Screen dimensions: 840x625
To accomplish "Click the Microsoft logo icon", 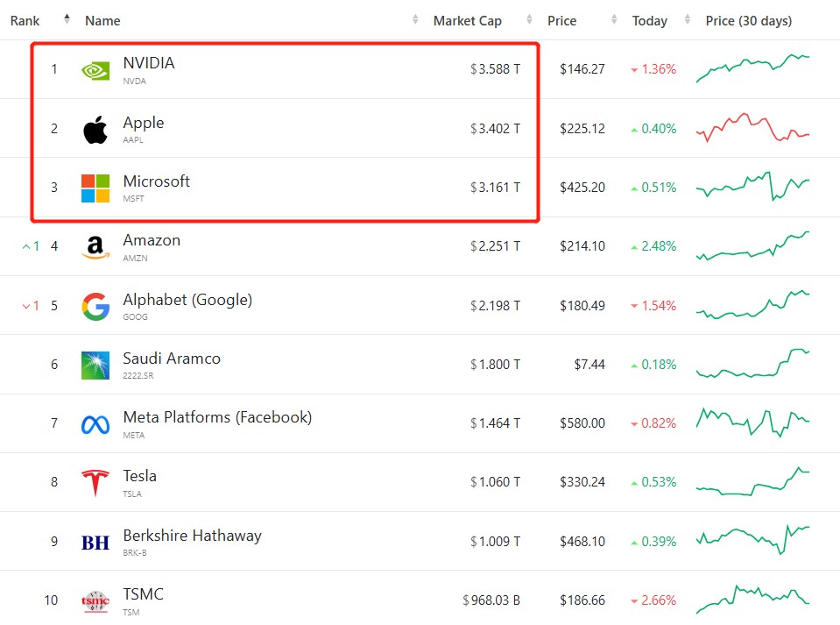I will 95,188.
